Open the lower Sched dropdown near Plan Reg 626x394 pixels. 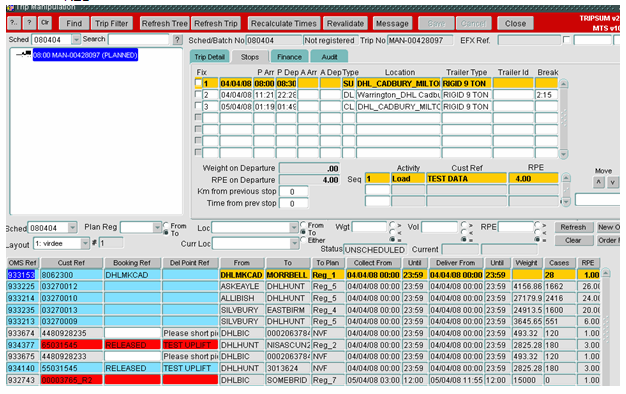(x=72, y=228)
